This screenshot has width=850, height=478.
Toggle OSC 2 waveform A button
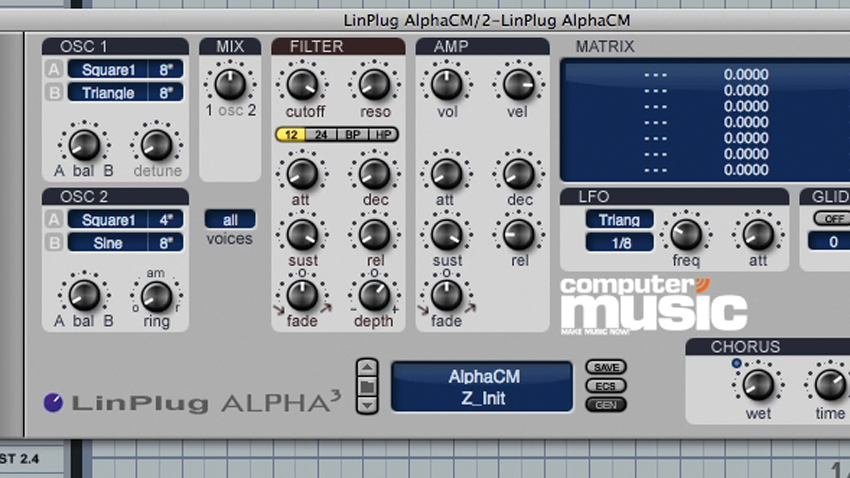click(x=54, y=219)
